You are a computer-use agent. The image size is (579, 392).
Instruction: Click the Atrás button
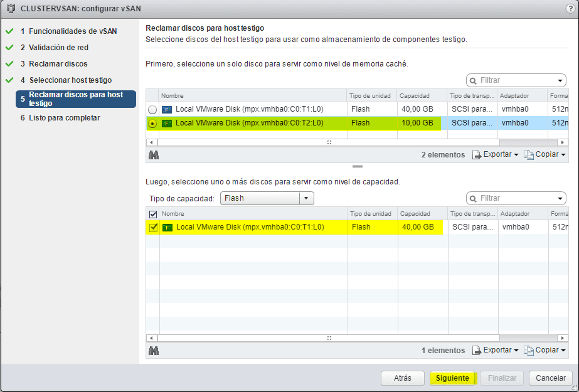click(402, 378)
